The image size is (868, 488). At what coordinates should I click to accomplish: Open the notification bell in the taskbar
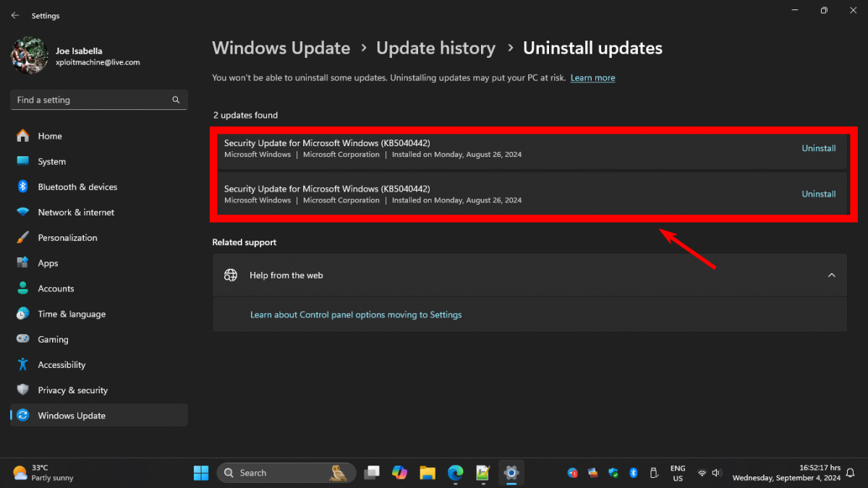click(x=851, y=473)
